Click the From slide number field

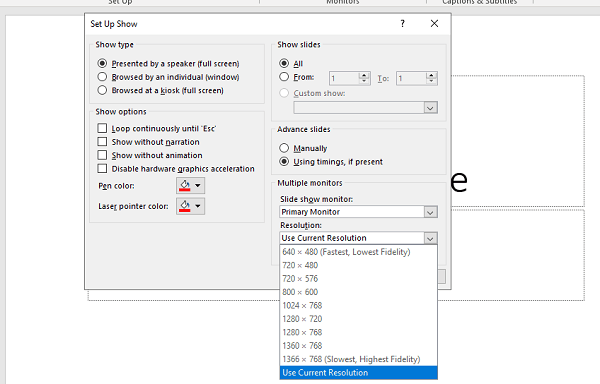click(344, 78)
